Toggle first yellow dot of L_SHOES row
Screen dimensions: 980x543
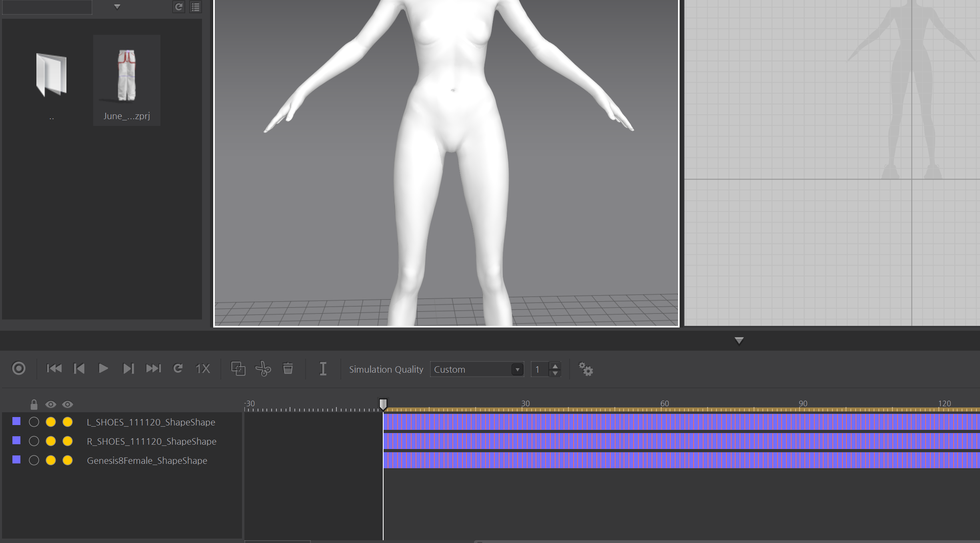point(51,422)
